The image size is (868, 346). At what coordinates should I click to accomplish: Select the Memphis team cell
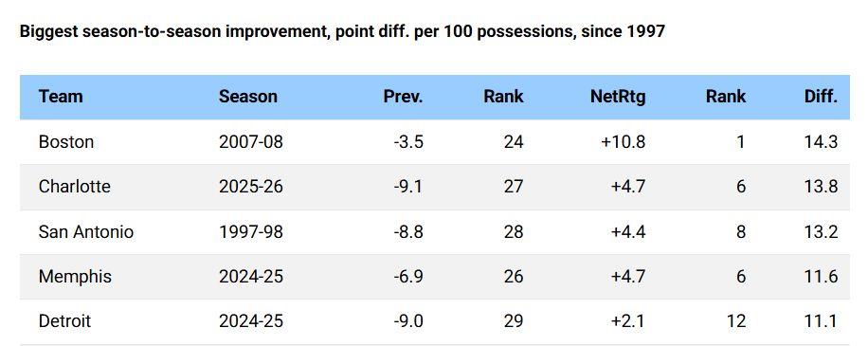(x=75, y=276)
